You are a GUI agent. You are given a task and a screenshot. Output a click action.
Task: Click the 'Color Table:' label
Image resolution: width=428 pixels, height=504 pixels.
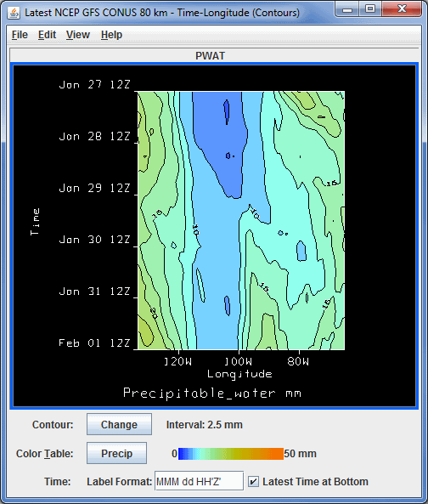point(45,454)
